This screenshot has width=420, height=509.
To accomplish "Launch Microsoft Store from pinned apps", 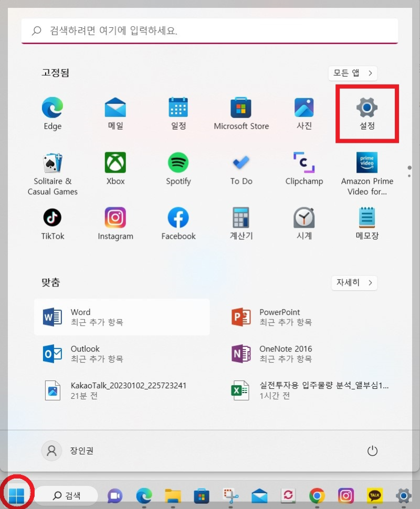I will coord(241,113).
